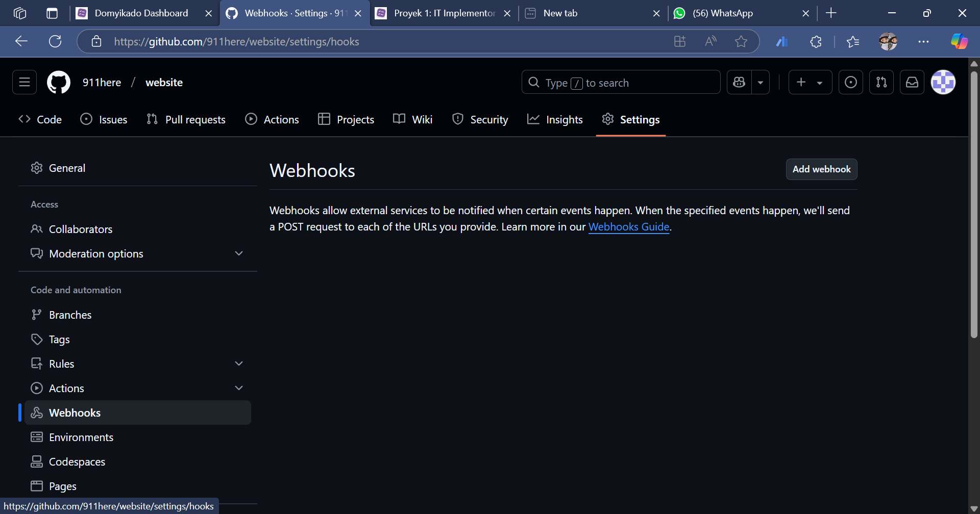Open Edge Settings and more menu
980x514 pixels.
pyautogui.click(x=923, y=41)
